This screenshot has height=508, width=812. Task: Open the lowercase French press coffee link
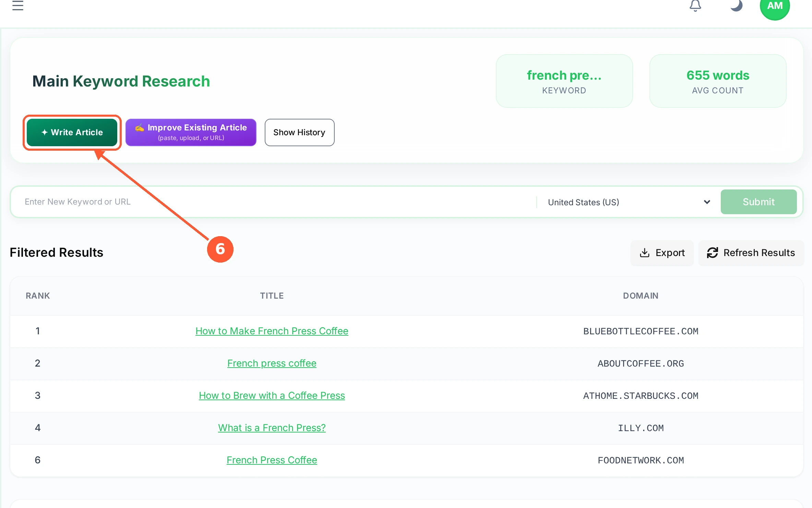tap(272, 363)
